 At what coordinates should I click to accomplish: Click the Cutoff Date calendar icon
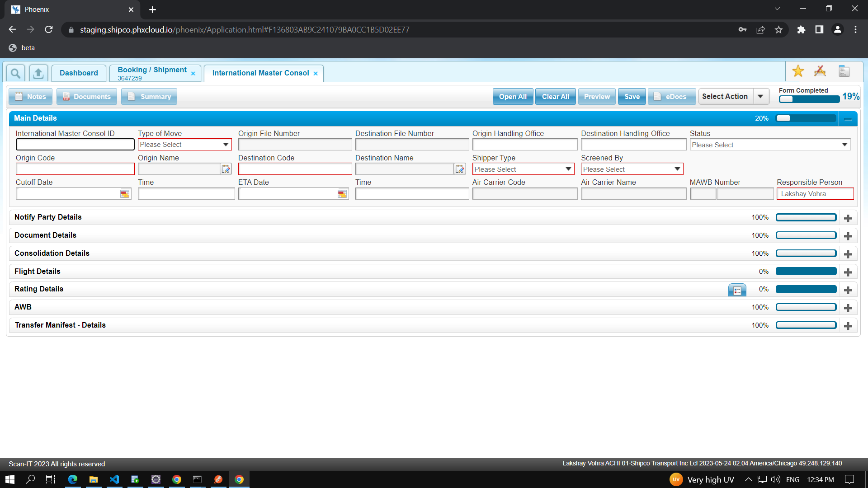coord(125,194)
